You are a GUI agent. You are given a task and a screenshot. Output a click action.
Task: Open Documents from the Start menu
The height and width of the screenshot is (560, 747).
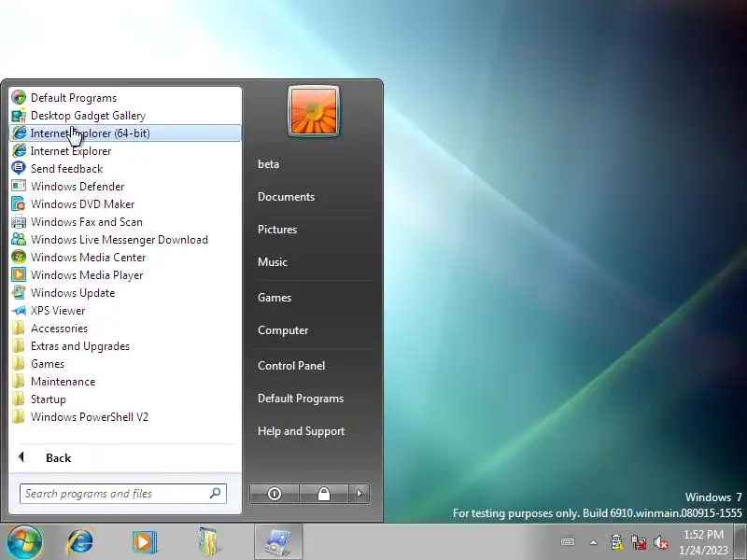(313, 197)
